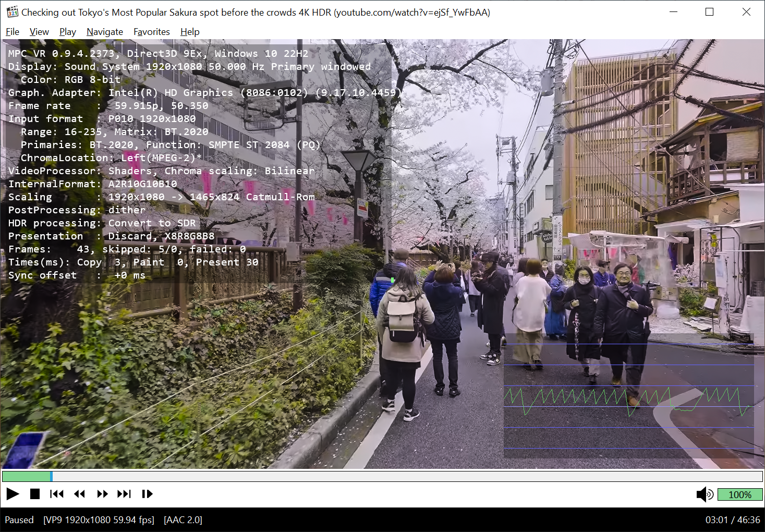Image resolution: width=765 pixels, height=532 pixels.
Task: Click the AAC 2.0 audio info
Action: click(x=183, y=520)
